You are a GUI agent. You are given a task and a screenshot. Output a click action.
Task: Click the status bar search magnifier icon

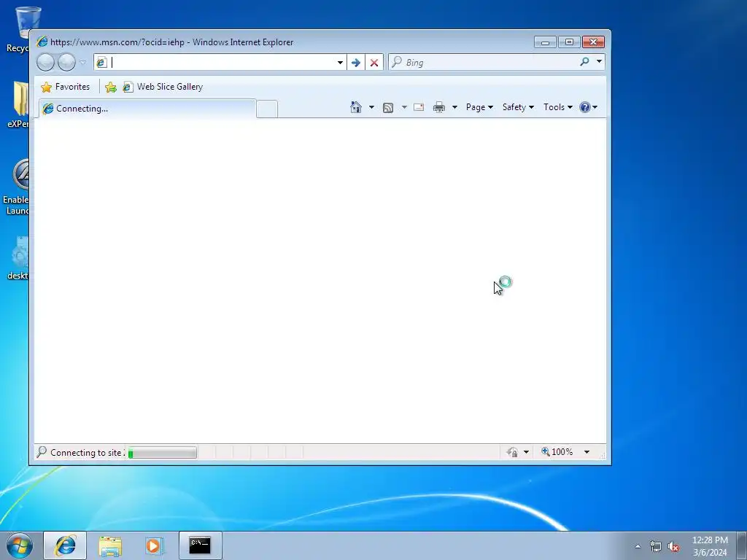tap(42, 451)
